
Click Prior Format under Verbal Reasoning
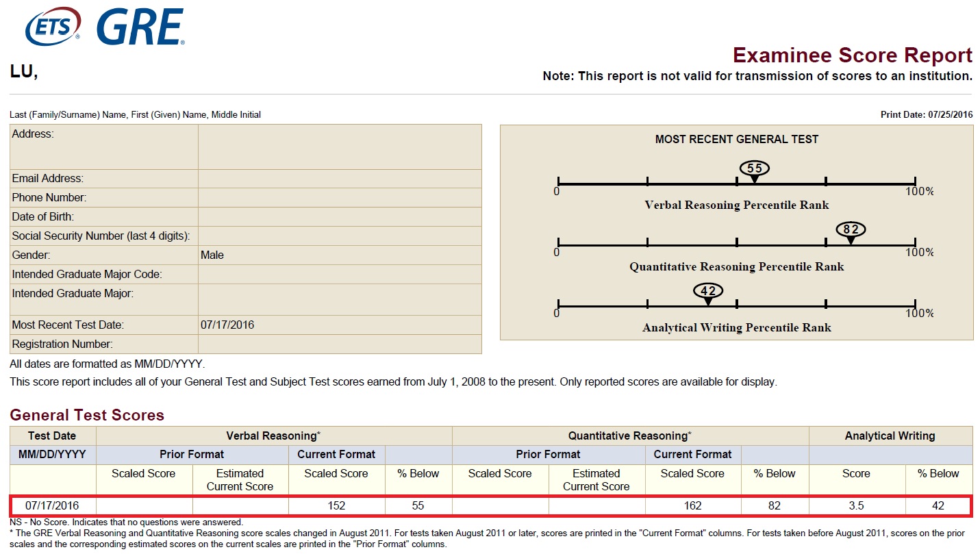point(192,455)
